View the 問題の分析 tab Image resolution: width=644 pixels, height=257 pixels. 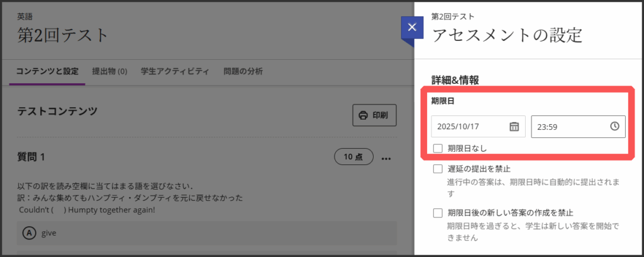pyautogui.click(x=243, y=71)
